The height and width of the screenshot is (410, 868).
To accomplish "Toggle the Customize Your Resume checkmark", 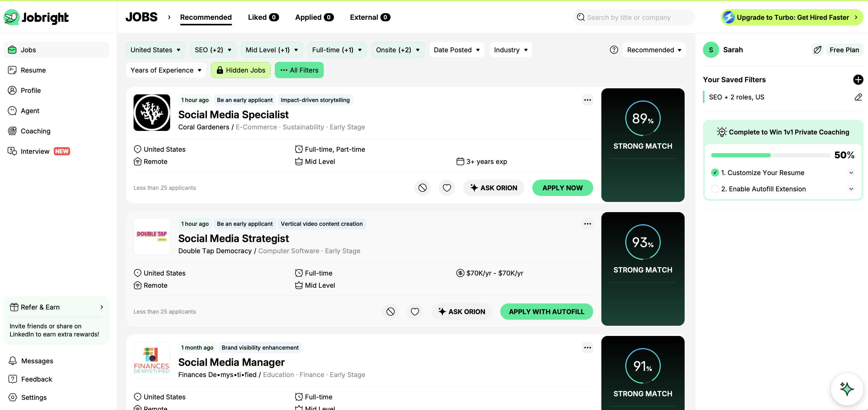I will click(715, 172).
